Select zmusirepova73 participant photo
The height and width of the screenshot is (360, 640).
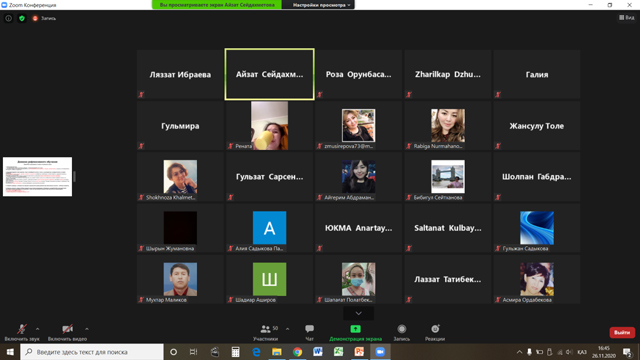pos(358,125)
